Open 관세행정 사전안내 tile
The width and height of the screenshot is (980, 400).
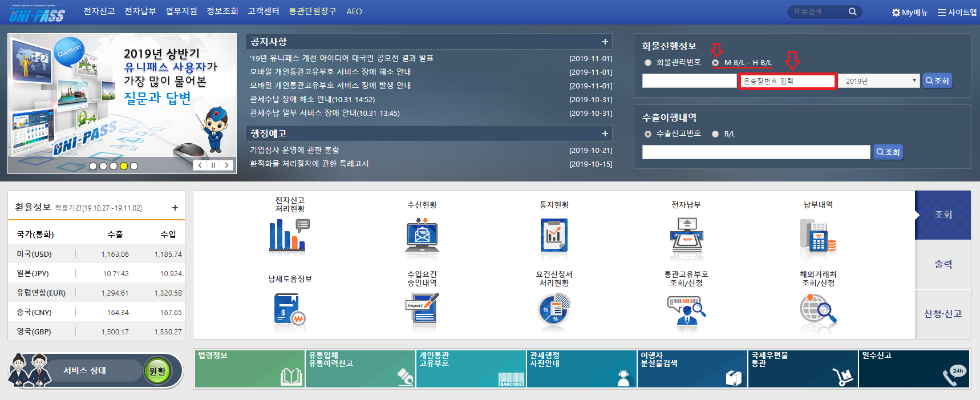click(x=582, y=369)
